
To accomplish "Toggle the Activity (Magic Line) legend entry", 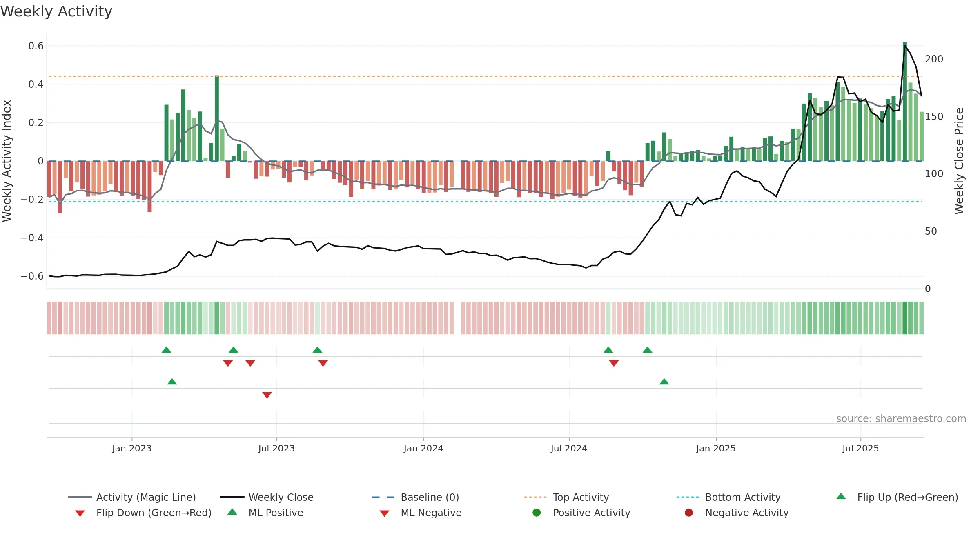I will pos(131,497).
